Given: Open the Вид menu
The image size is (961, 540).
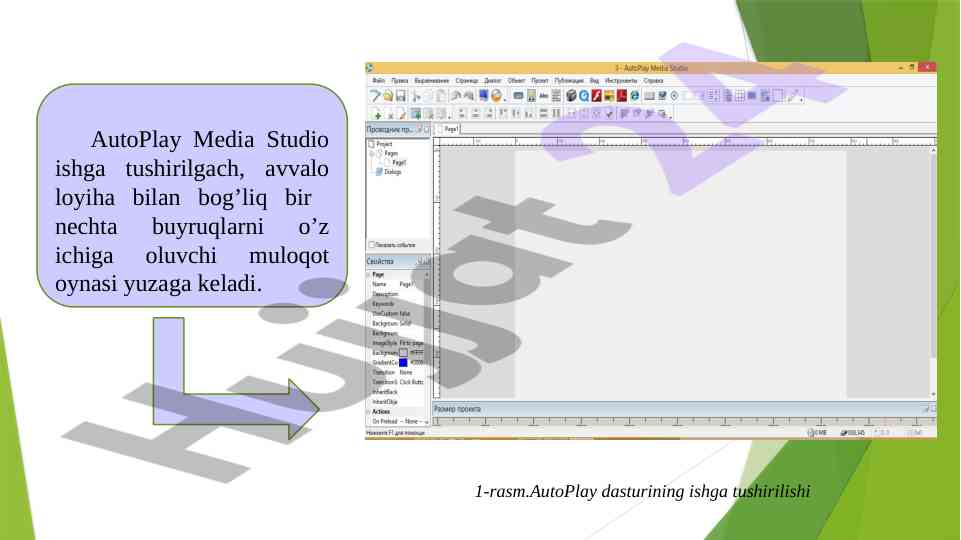Looking at the screenshot, I should pos(594,81).
